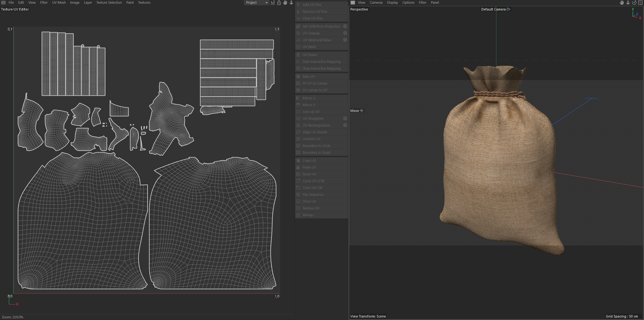
Task: Open the viewport hamburger menu
Action: (353, 3)
